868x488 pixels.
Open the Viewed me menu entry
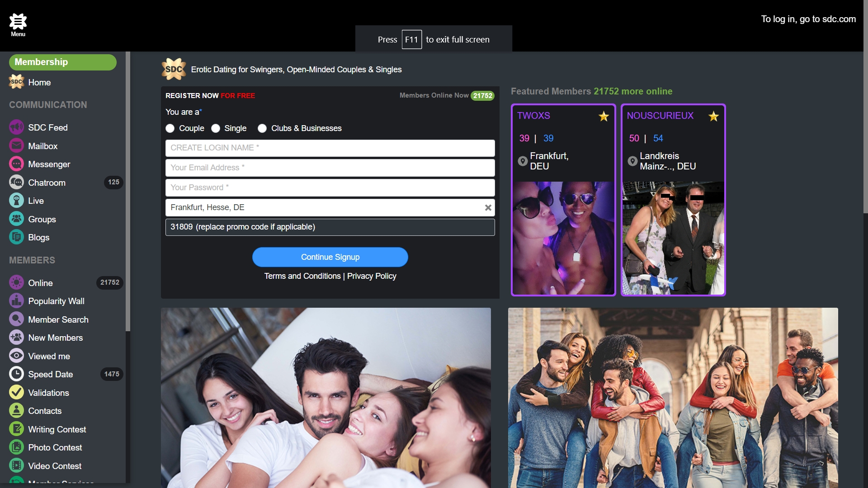[49, 356]
